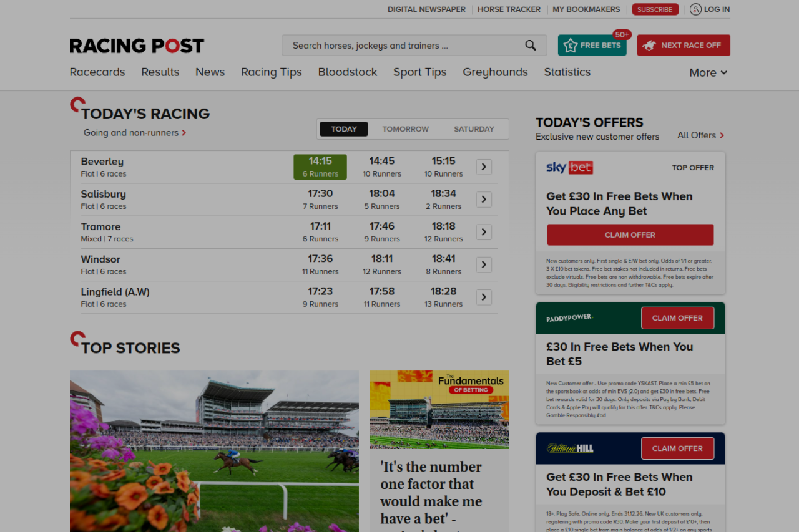Click the William Hill logo
The image size is (799, 532).
click(x=570, y=448)
